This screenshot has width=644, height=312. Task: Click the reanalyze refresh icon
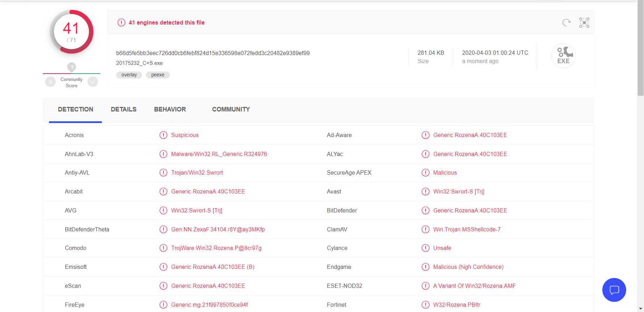click(566, 22)
